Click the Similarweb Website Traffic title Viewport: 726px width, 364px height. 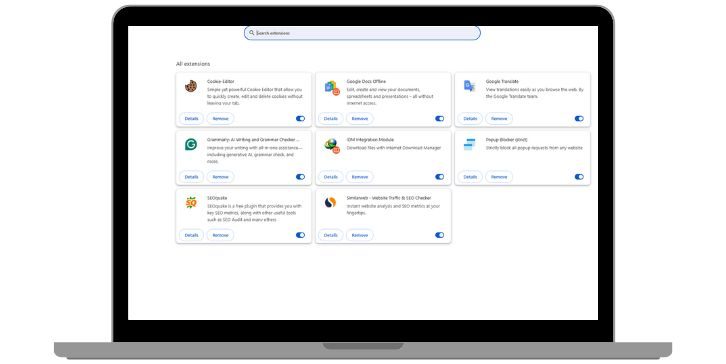tap(389, 198)
